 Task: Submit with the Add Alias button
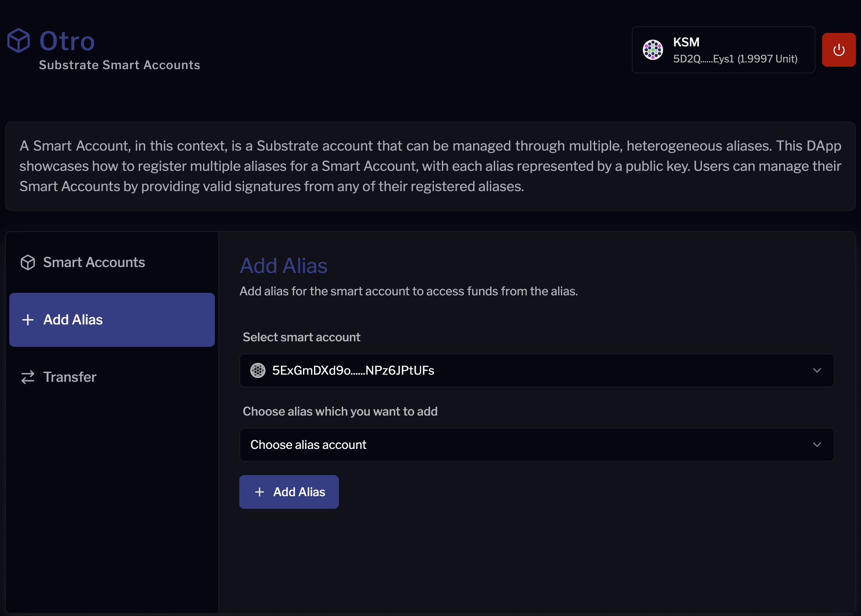tap(289, 492)
